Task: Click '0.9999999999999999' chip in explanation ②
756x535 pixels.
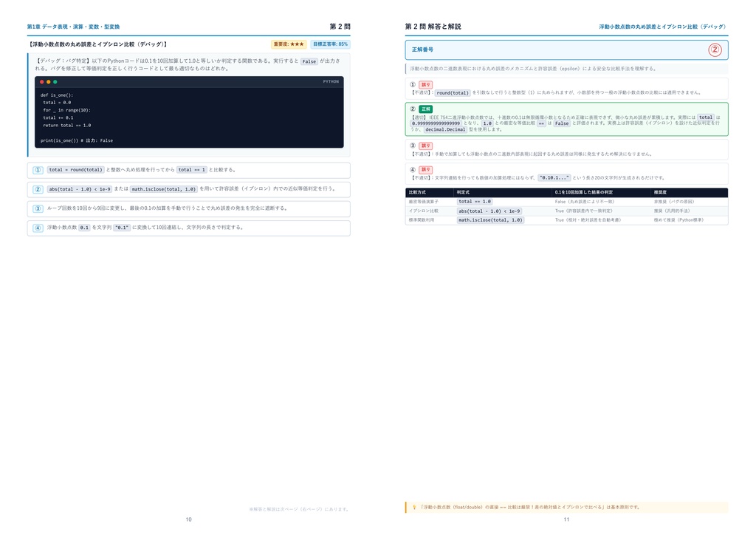Action: (436, 123)
